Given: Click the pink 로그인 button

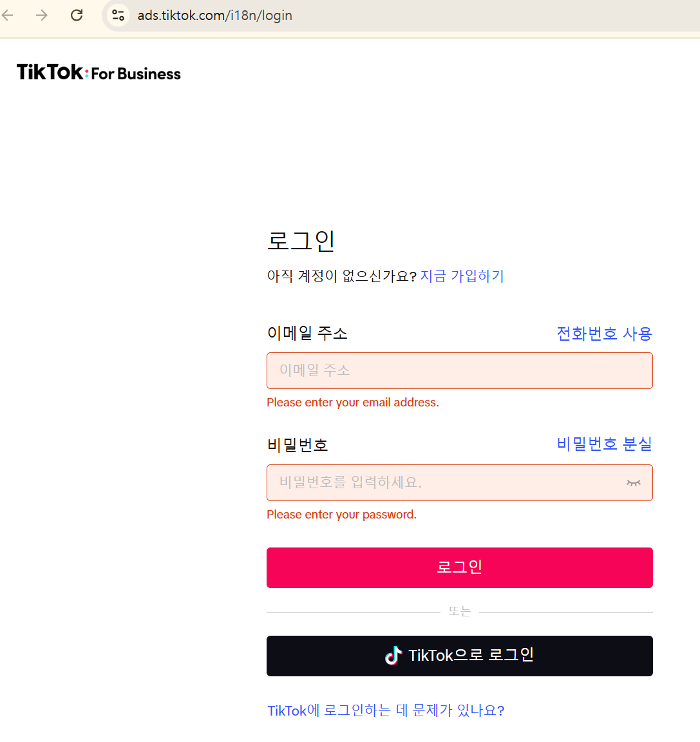Looking at the screenshot, I should 460,568.
